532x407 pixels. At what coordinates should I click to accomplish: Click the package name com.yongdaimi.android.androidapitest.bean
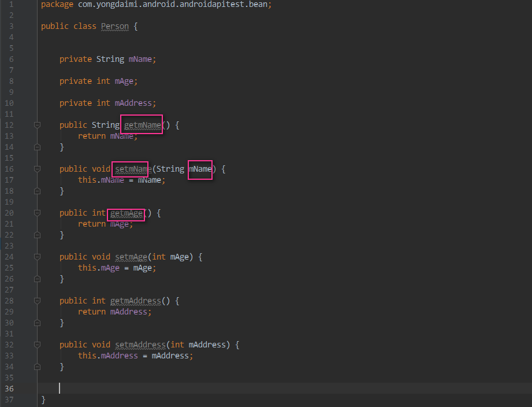click(x=173, y=5)
